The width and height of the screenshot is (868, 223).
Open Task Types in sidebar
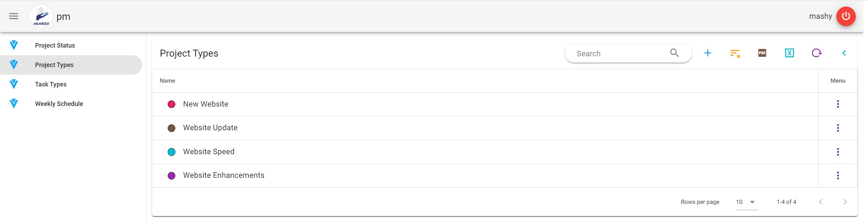click(x=51, y=84)
